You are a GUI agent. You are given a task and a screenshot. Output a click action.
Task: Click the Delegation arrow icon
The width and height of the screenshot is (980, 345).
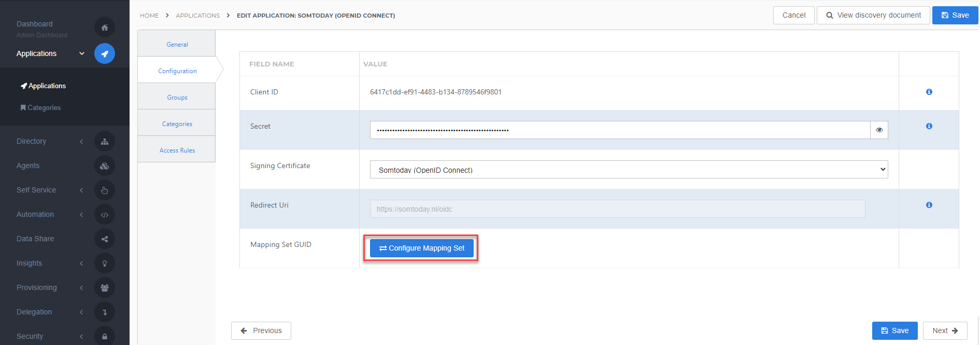click(105, 312)
